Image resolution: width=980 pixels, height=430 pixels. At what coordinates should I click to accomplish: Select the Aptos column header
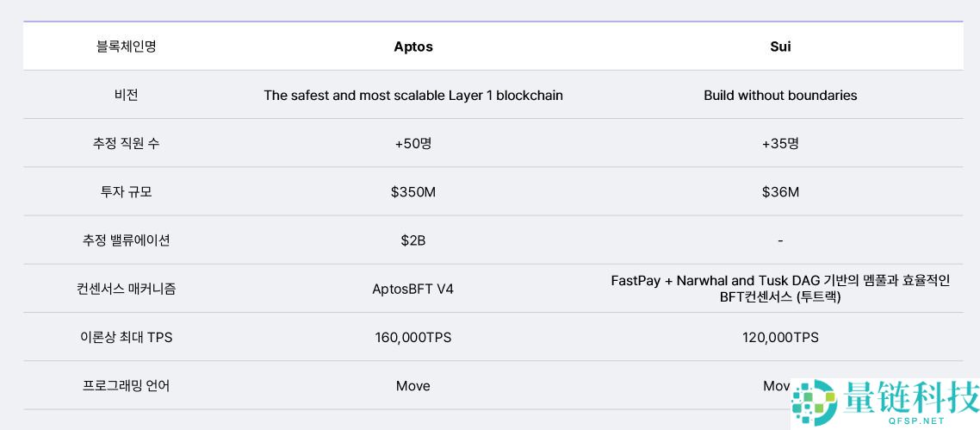pyautogui.click(x=413, y=47)
